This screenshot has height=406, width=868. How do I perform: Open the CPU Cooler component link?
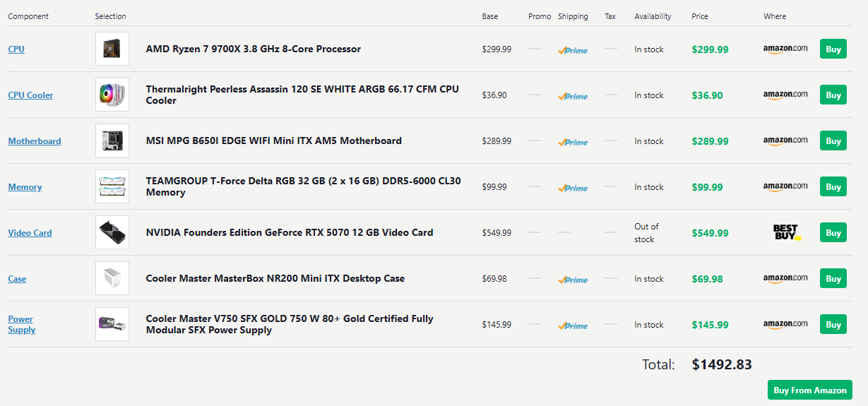coord(30,95)
